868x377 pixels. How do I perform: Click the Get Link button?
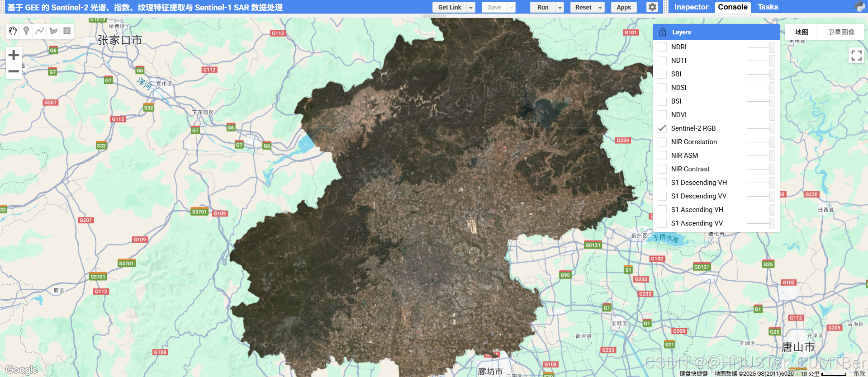click(450, 7)
